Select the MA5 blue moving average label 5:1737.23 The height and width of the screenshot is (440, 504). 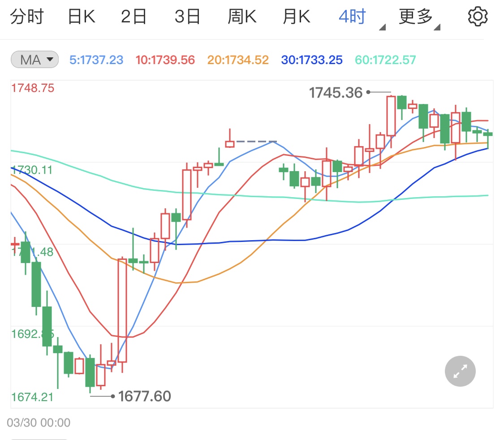[x=96, y=60]
